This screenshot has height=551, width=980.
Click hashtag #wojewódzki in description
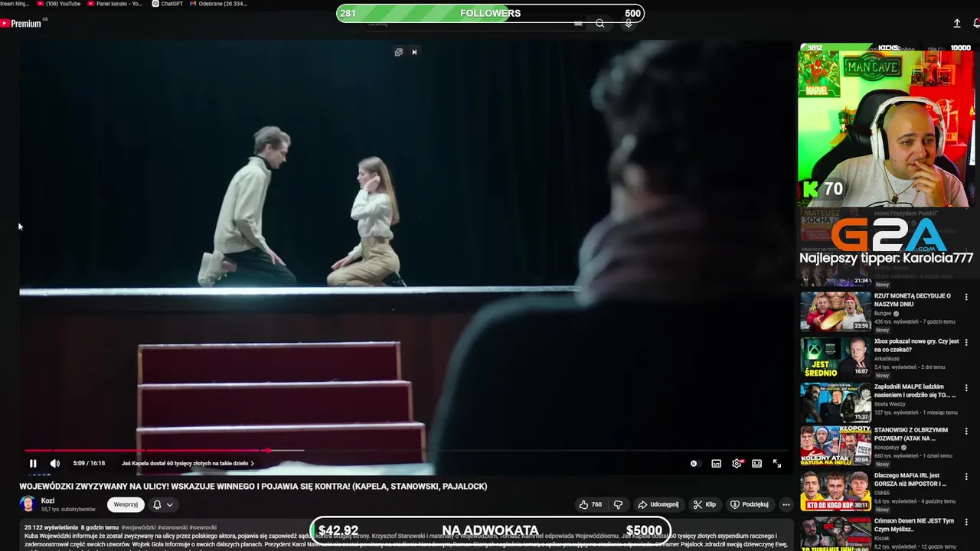[x=138, y=527]
